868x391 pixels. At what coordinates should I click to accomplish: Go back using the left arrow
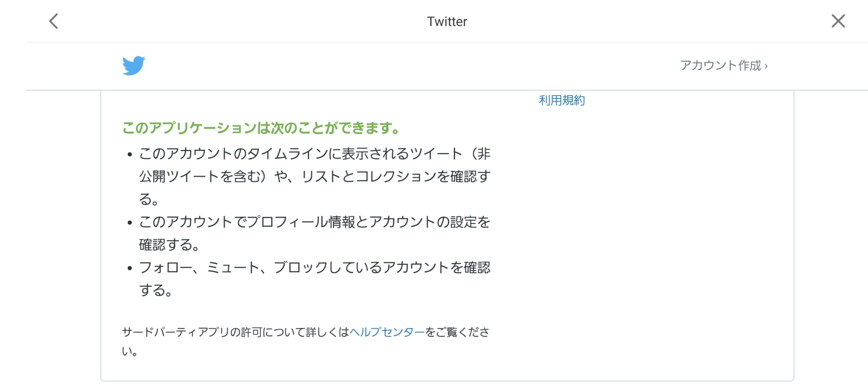[54, 21]
